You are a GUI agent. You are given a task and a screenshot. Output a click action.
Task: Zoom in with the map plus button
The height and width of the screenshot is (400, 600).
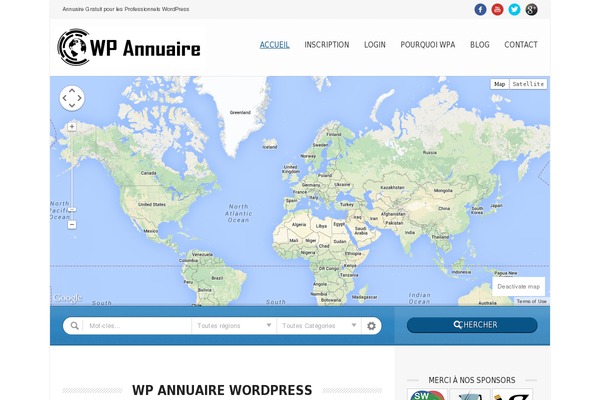point(72,127)
